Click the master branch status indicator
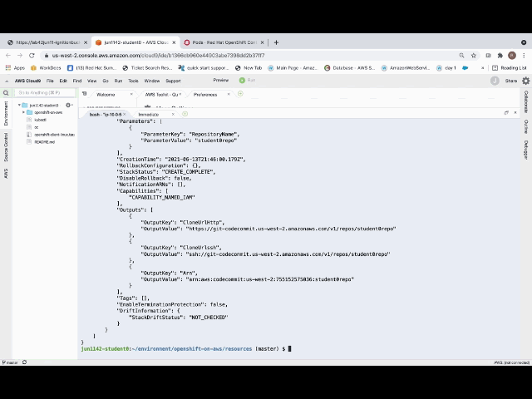This screenshot has height=399, width=532. [10, 362]
